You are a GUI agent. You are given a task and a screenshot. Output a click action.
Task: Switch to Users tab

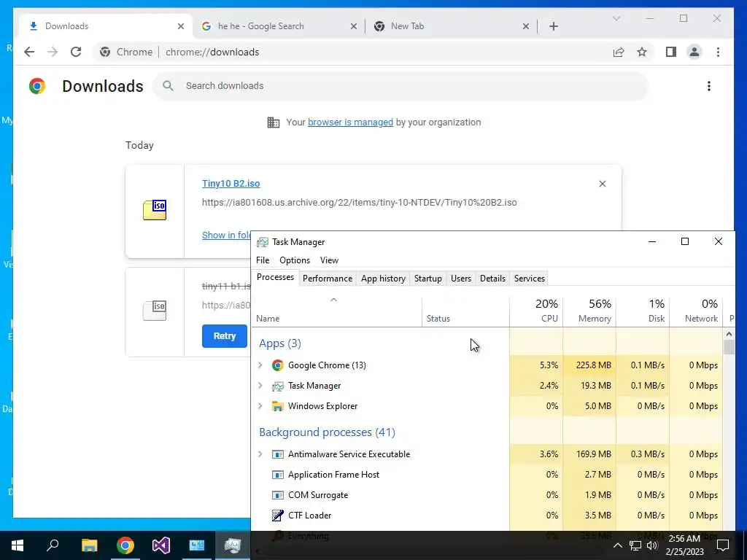461,279
